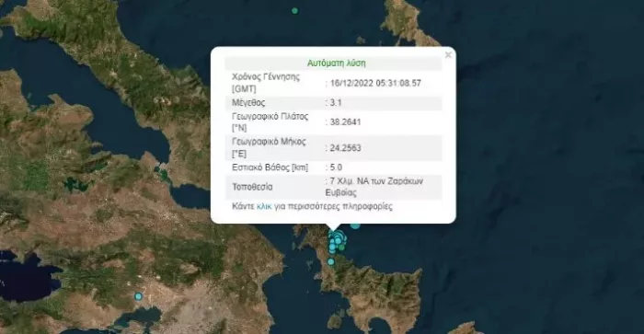The image size is (644, 334).
Task: Select latitude value 38.2641
Action: tap(345, 122)
